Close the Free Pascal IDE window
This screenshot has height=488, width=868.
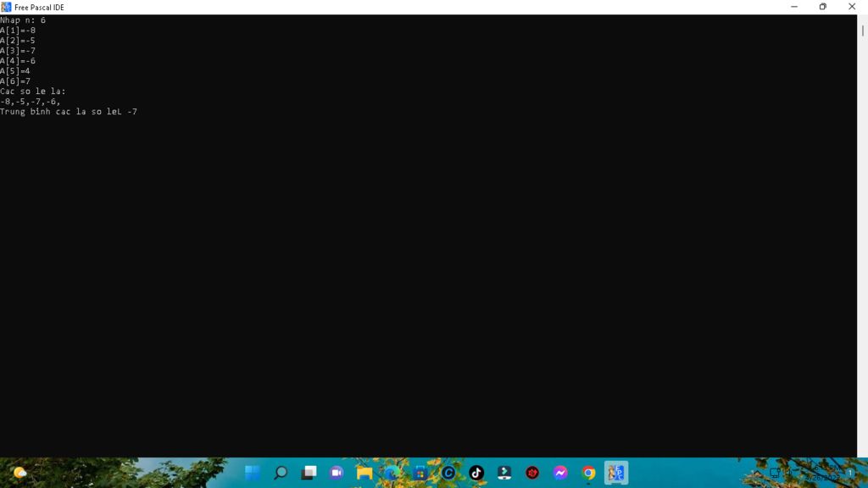[852, 7]
